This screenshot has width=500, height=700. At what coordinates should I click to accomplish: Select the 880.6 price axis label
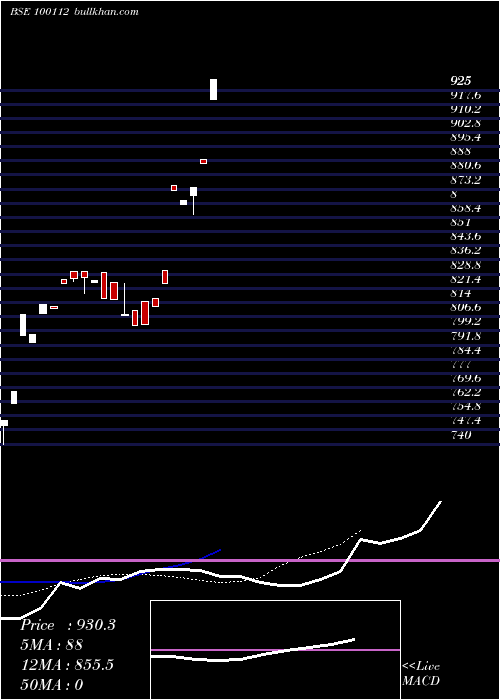pyautogui.click(x=466, y=166)
